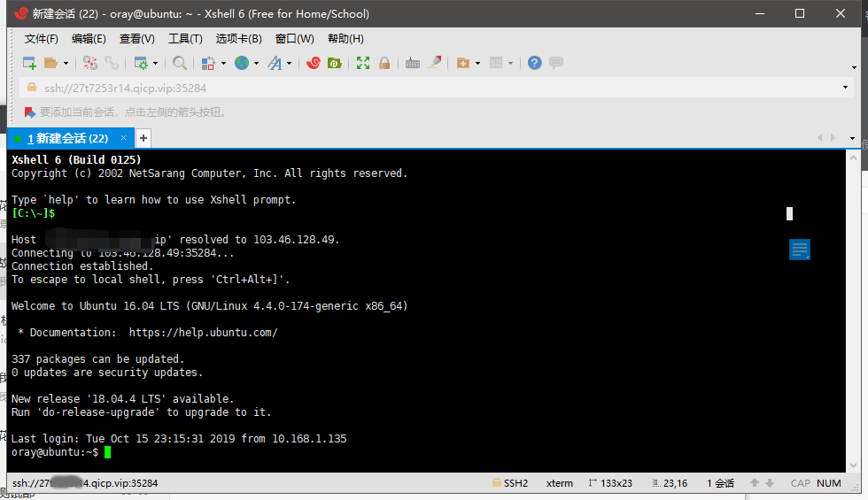Image resolution: width=868 pixels, height=500 pixels.
Task: Open help via blue question icon
Action: point(535,63)
